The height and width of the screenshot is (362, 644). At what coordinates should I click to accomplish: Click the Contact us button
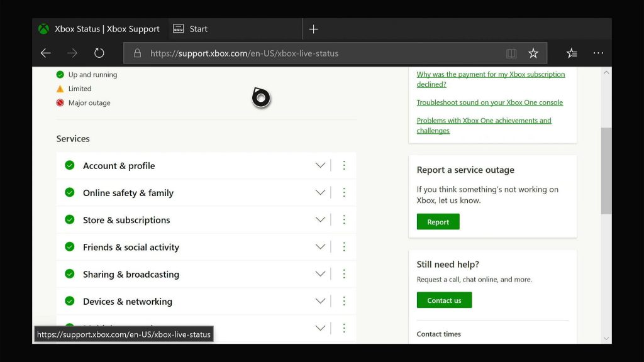[444, 300]
